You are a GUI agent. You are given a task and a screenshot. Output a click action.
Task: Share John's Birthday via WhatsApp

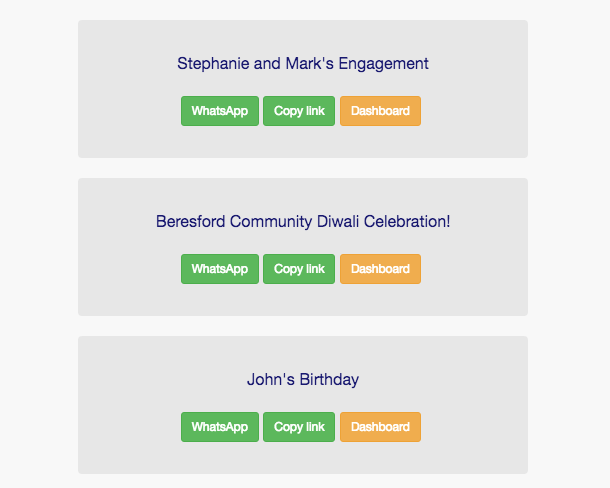pyautogui.click(x=220, y=427)
